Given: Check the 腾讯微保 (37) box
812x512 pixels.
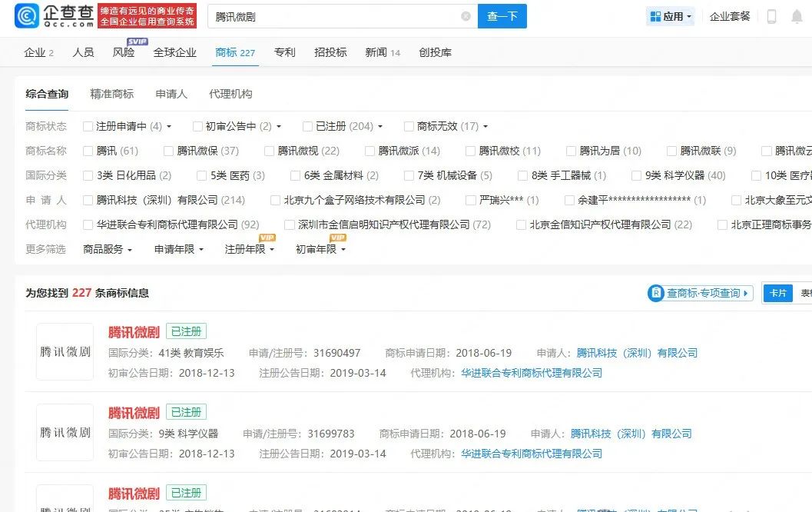Looking at the screenshot, I should point(168,151).
